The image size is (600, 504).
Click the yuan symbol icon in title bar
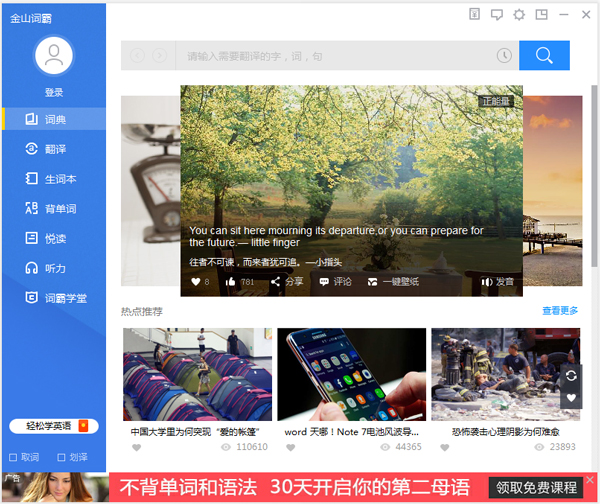(474, 15)
